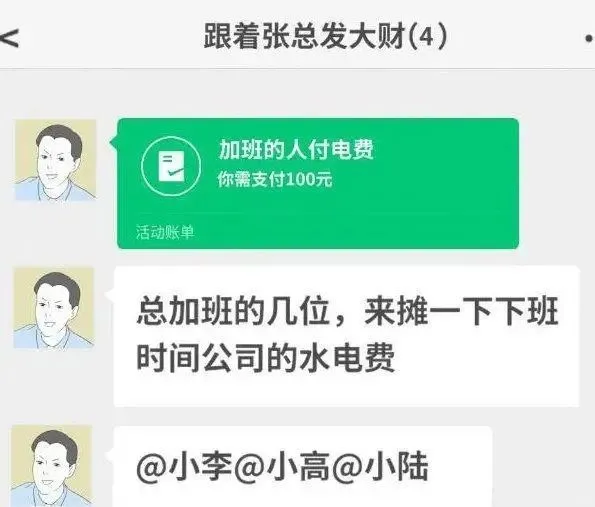Tap the @小陆 mention
The image size is (595, 507).
click(380, 466)
